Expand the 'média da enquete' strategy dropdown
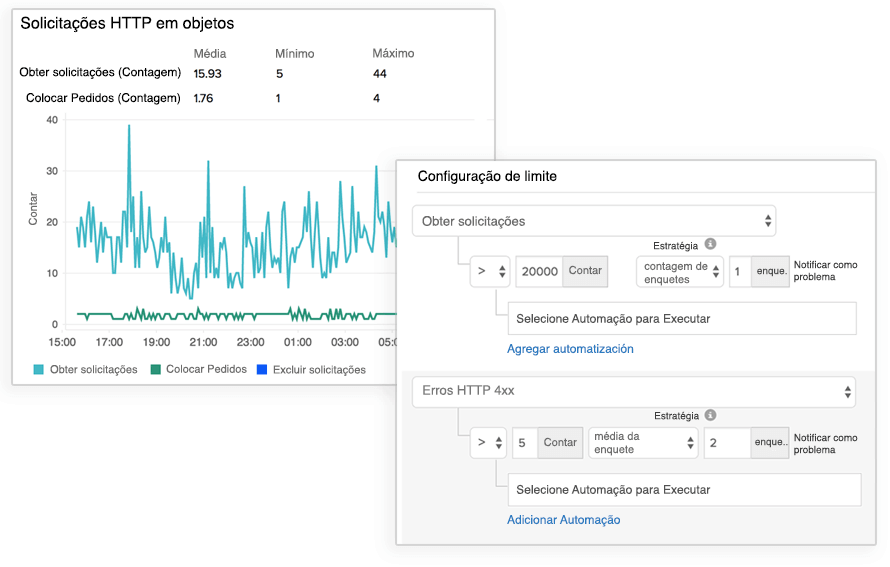 click(643, 442)
